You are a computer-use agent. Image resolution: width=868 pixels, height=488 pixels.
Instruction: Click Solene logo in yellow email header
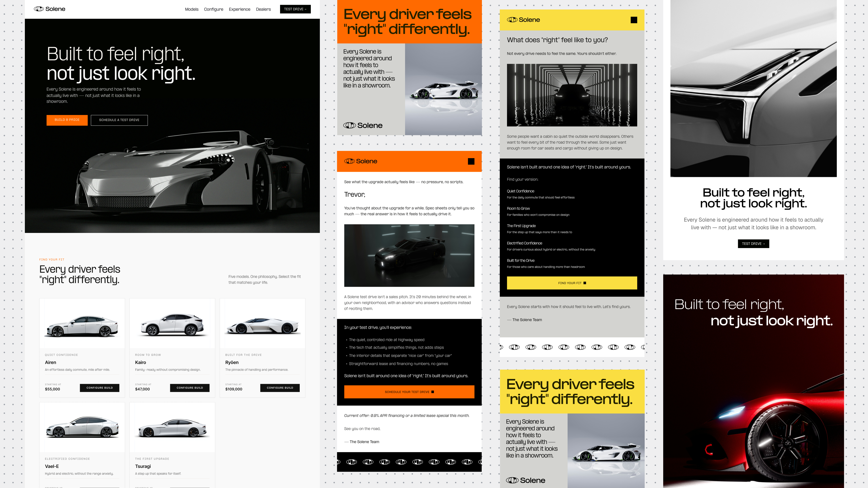click(523, 20)
